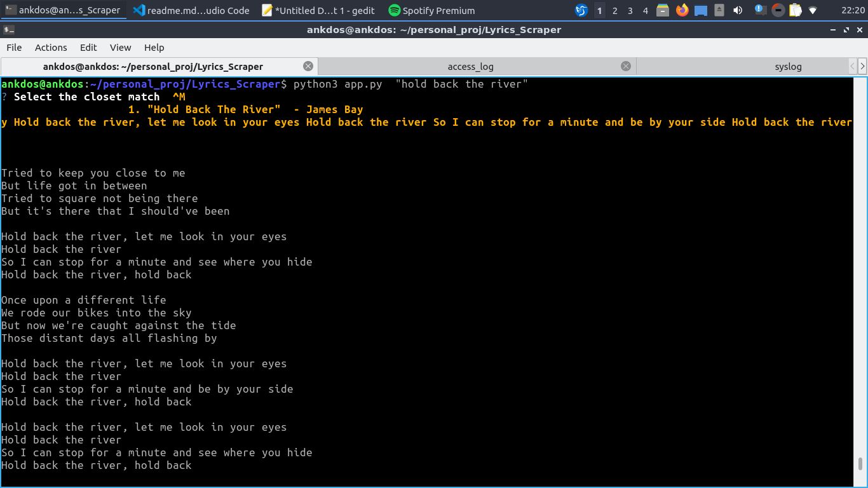Viewport: 868px width, 488px height.
Task: Open the View menu
Action: click(x=120, y=48)
